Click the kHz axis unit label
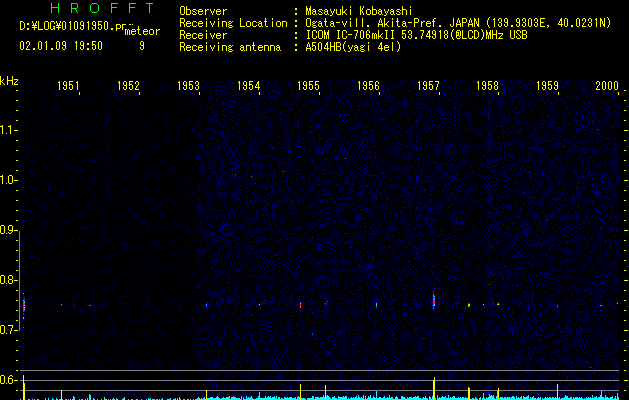This screenshot has height=400, width=629. click(x=9, y=81)
